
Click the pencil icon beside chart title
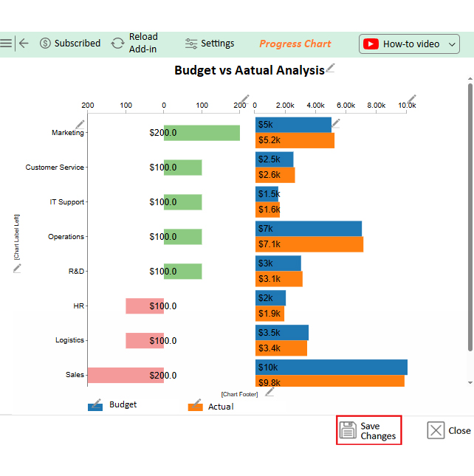331,69
